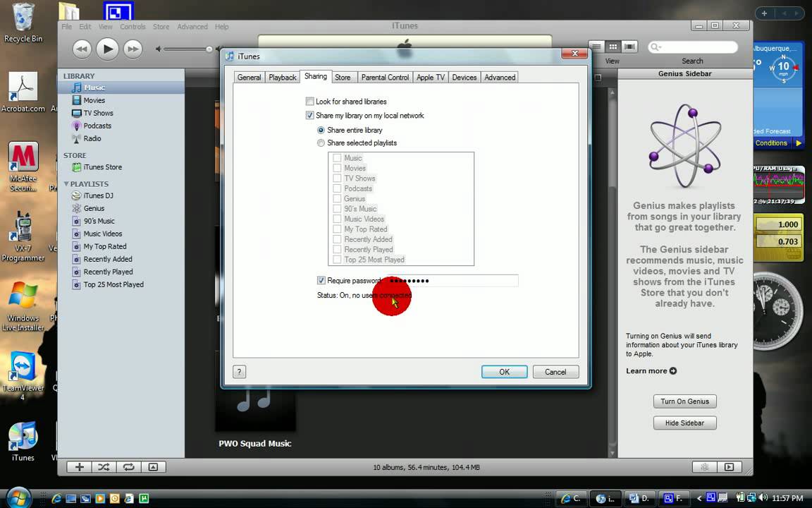Image resolution: width=812 pixels, height=508 pixels.
Task: Launch Internet Explorer from quick launch
Action: pos(56,499)
